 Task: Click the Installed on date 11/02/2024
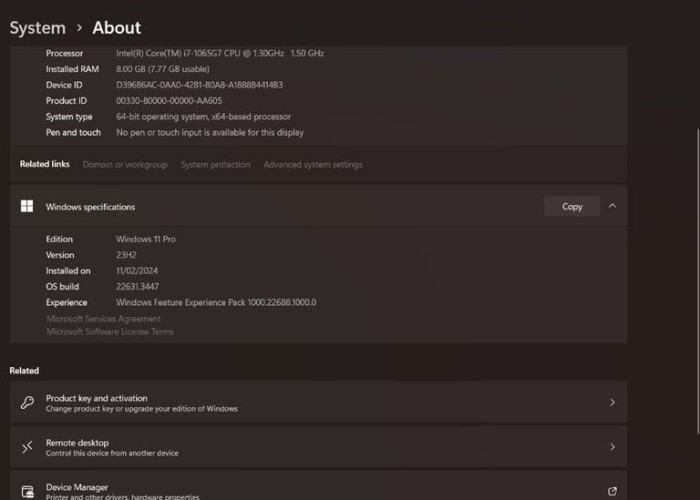[137, 271]
